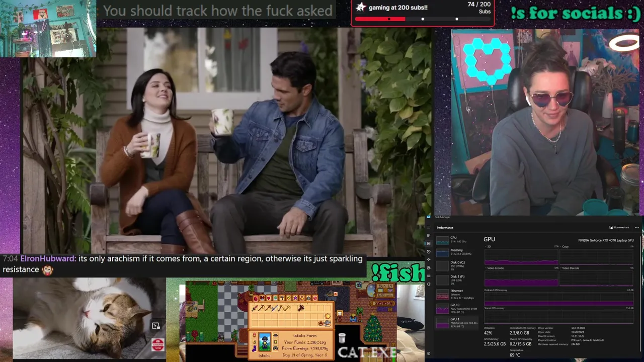Open Stardew crafting hammer tab
The image size is (644, 362).
point(282,298)
